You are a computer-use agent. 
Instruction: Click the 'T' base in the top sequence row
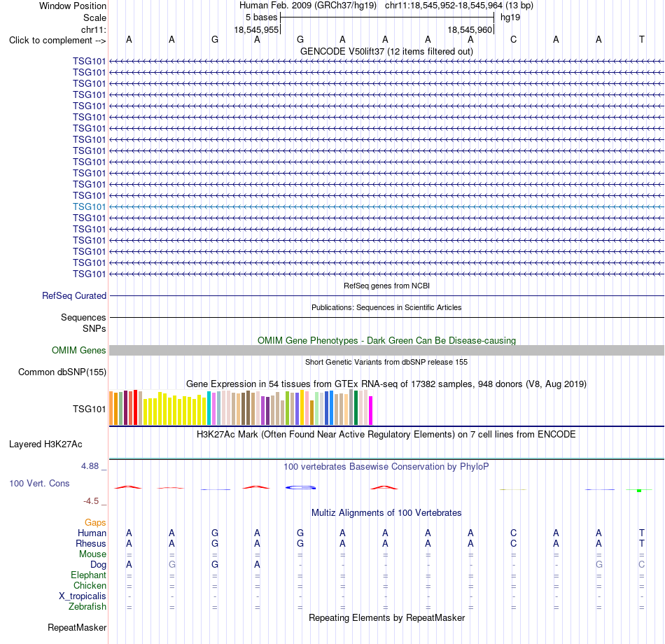(x=642, y=39)
